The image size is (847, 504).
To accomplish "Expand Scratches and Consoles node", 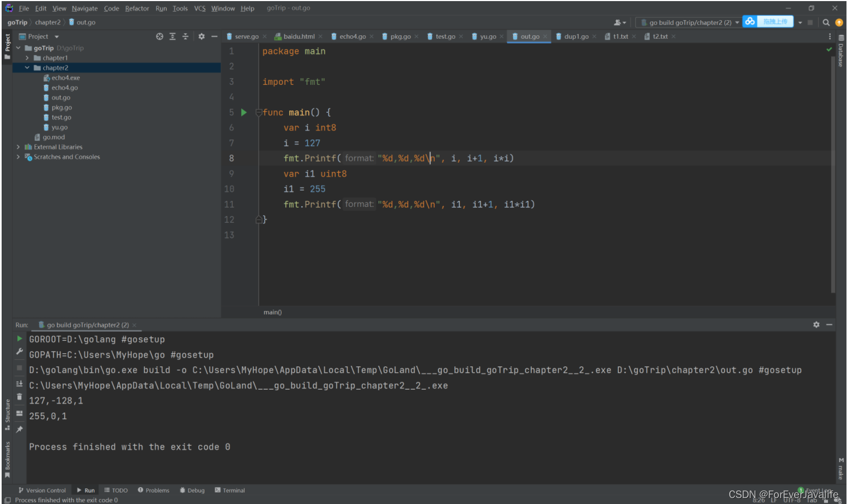I will pos(18,157).
